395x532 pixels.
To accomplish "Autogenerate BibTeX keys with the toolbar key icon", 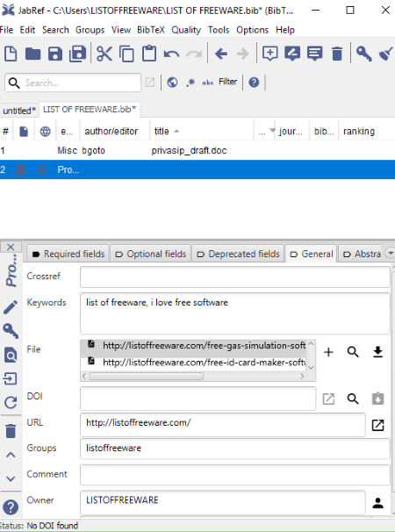I will pos(363,54).
